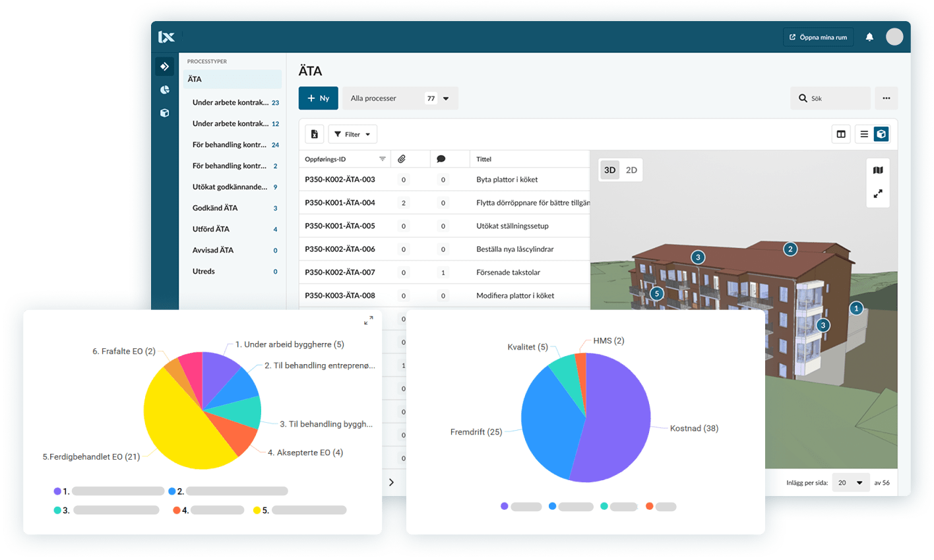Image resolution: width=934 pixels, height=560 pixels.
Task: Click the Ny button
Action: point(318,98)
